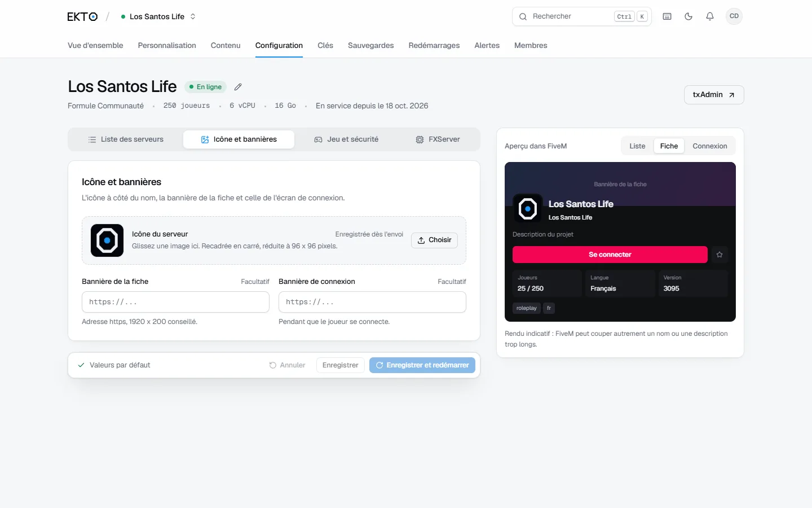The image size is (812, 508).
Task: Click Annuler to discard changes
Action: click(288, 365)
